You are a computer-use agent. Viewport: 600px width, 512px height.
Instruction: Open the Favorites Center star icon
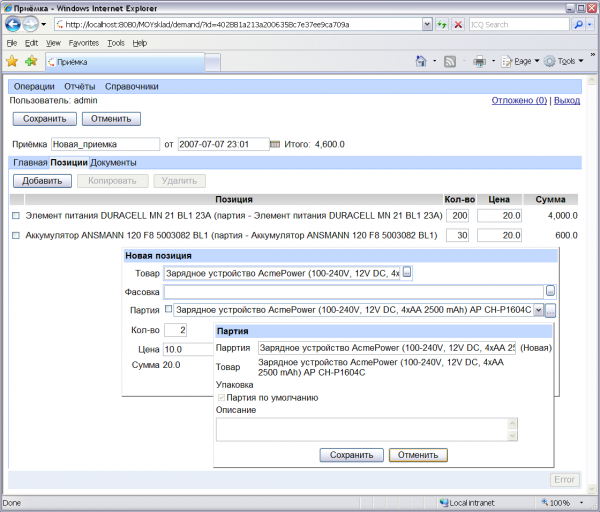pos(12,61)
